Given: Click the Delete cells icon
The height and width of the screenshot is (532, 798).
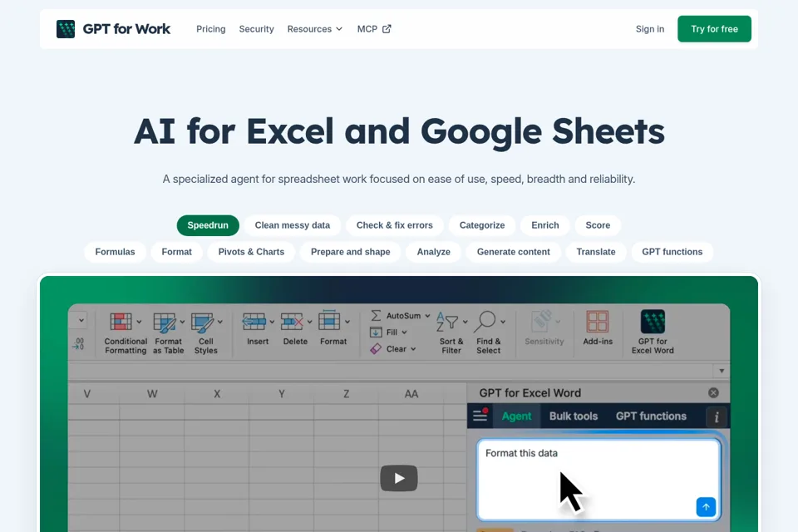Looking at the screenshot, I should click(x=292, y=322).
